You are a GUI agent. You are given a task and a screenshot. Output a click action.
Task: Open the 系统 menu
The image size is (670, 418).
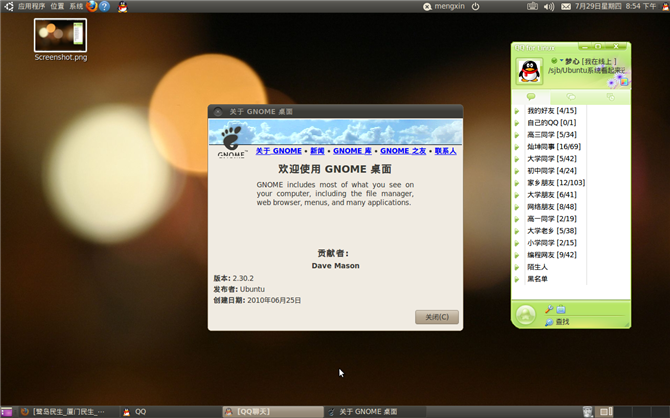[x=76, y=6]
